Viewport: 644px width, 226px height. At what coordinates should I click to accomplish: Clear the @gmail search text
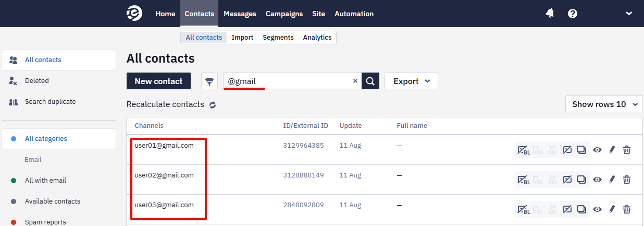coord(355,81)
